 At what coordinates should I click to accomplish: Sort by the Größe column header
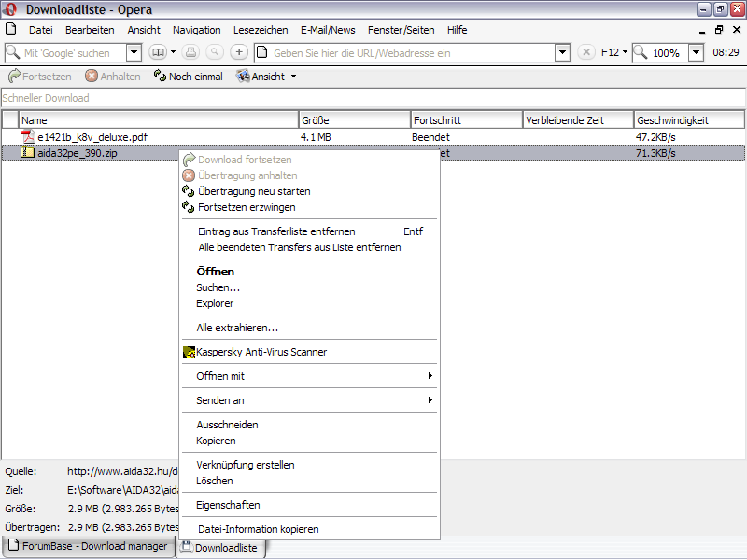pos(355,120)
